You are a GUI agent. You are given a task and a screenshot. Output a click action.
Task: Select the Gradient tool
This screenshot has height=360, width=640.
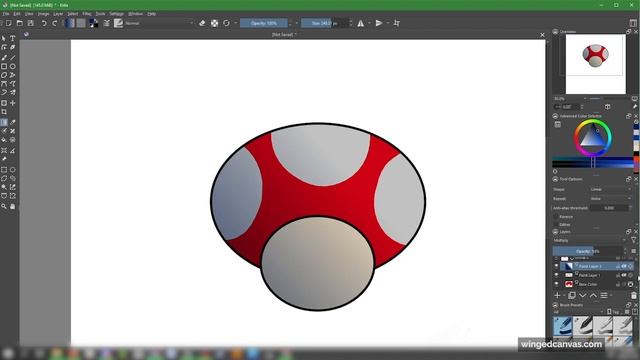[x=4, y=122]
